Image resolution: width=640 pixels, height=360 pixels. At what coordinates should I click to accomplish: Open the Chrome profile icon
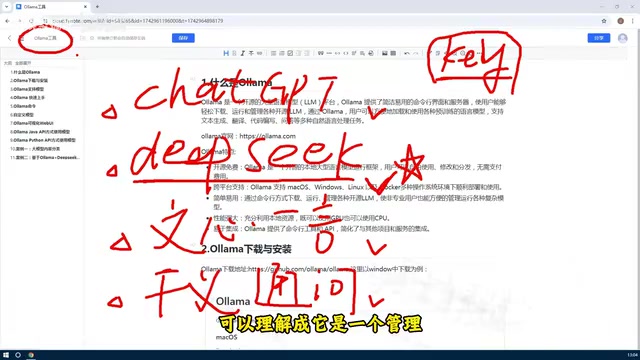[x=620, y=21]
